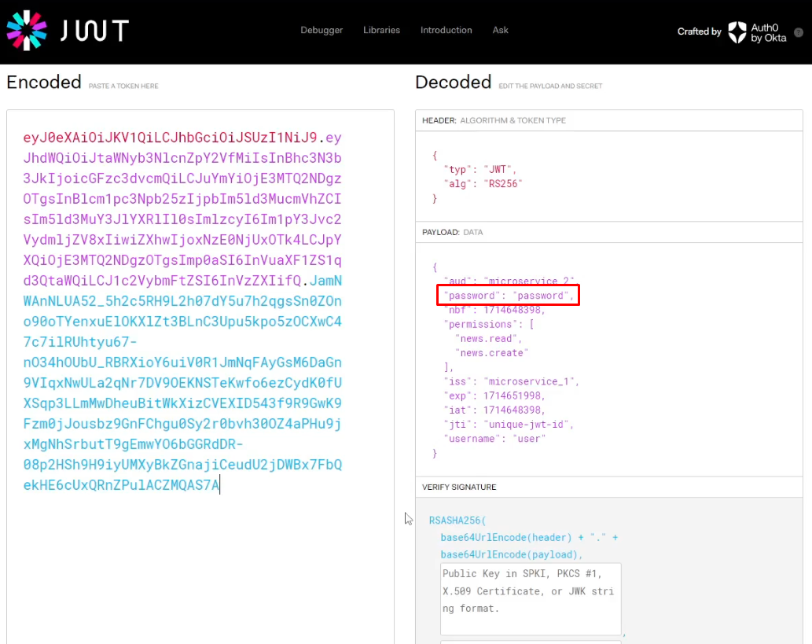
Task: Click the red header segment of the token
Action: click(170, 138)
